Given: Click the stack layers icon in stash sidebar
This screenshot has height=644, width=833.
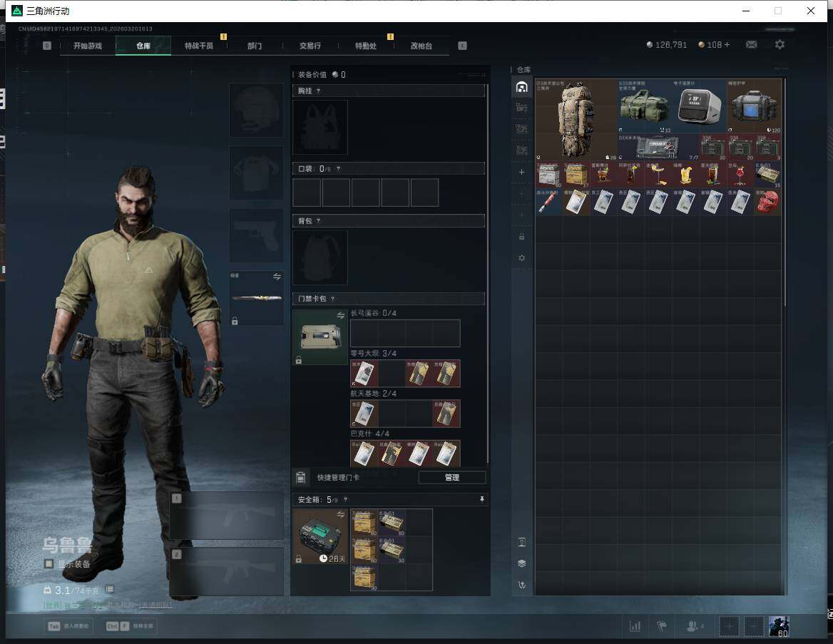Looking at the screenshot, I should click(x=521, y=563).
